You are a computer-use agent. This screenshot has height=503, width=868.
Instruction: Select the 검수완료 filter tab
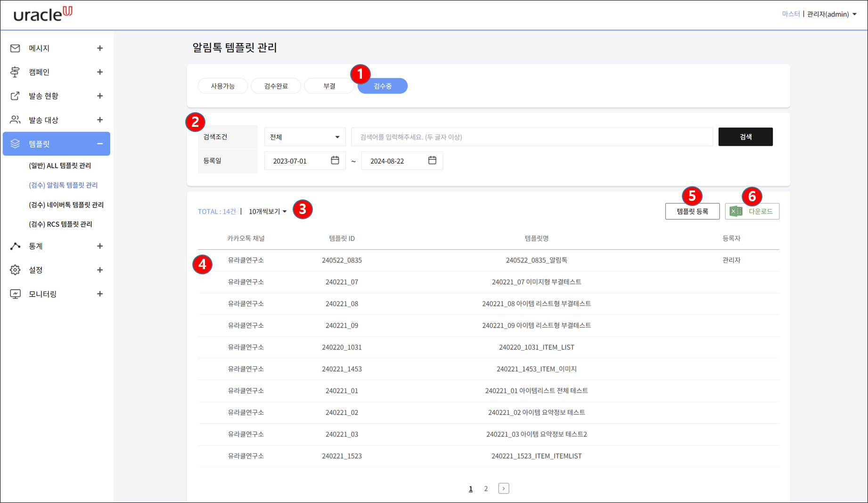(276, 86)
